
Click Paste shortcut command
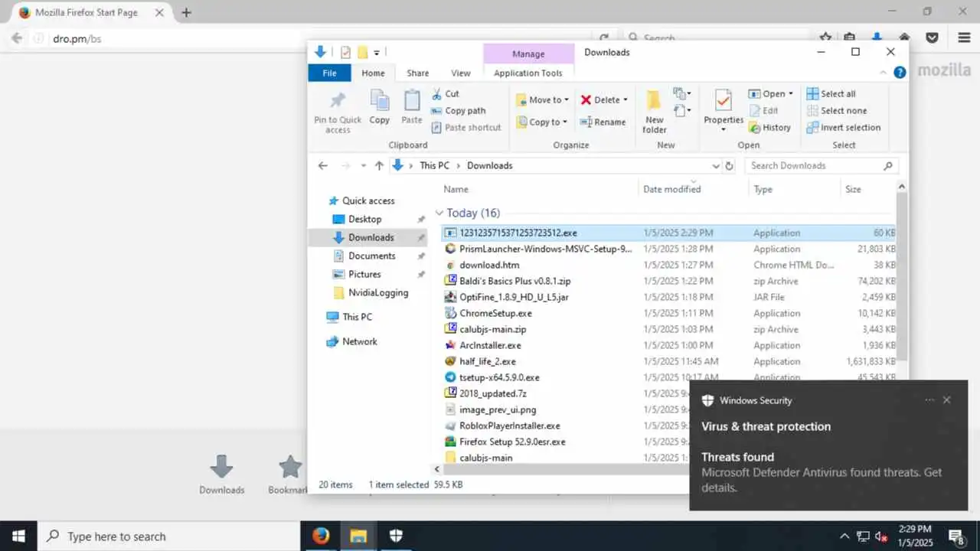[x=465, y=127]
